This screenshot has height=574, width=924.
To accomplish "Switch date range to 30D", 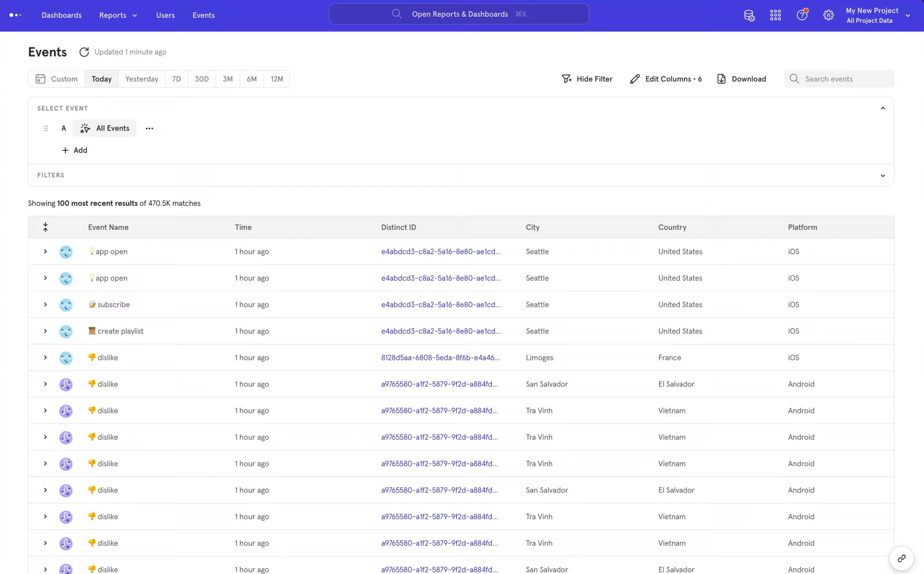I will click(201, 79).
